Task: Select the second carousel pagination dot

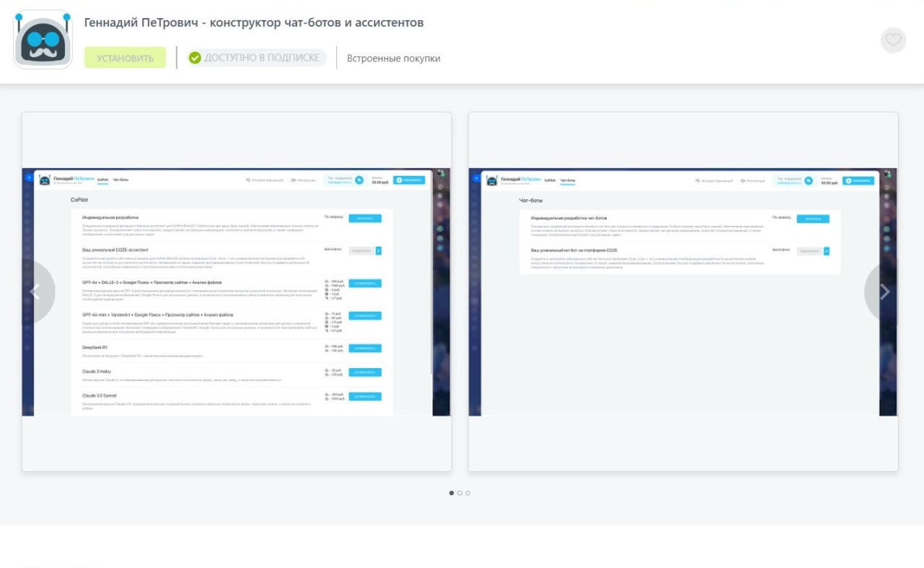Action: 460,493
